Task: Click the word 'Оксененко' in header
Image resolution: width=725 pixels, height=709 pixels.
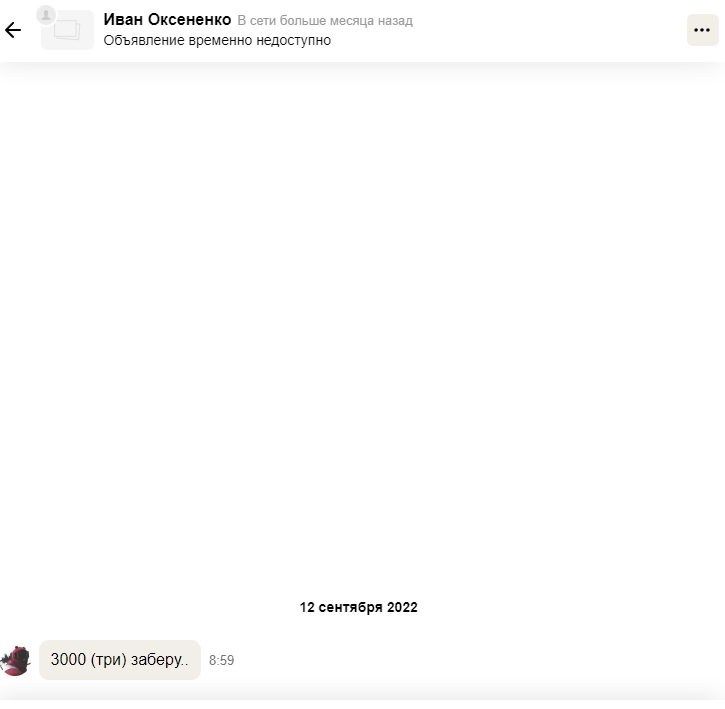Action: pos(189,19)
